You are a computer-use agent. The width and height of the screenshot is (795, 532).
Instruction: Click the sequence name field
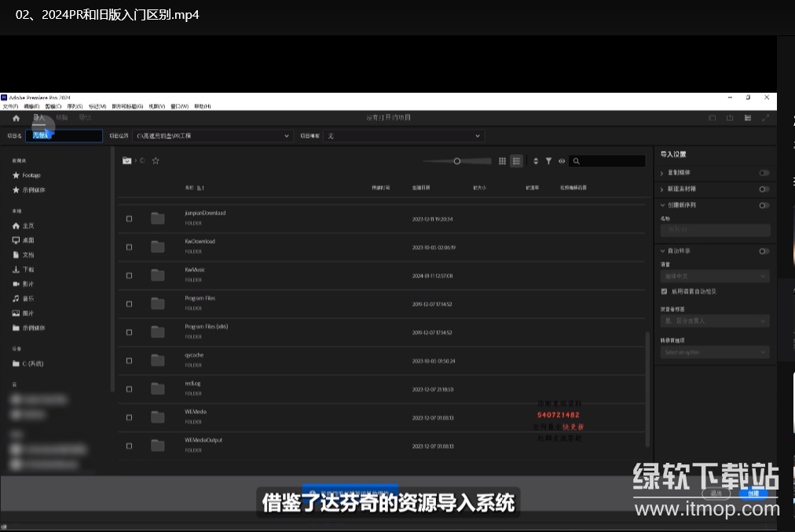pos(715,229)
